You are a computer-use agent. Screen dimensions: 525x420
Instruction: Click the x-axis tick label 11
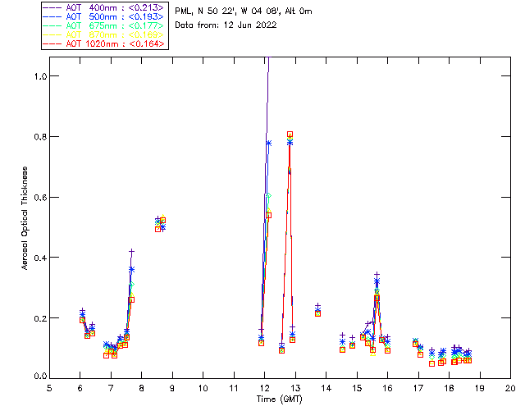[234, 388]
